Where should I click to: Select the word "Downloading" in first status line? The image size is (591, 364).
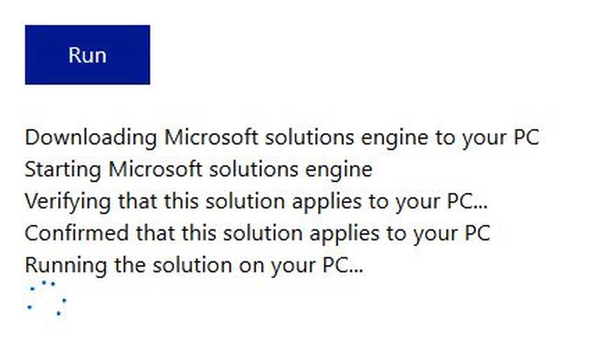point(91,138)
